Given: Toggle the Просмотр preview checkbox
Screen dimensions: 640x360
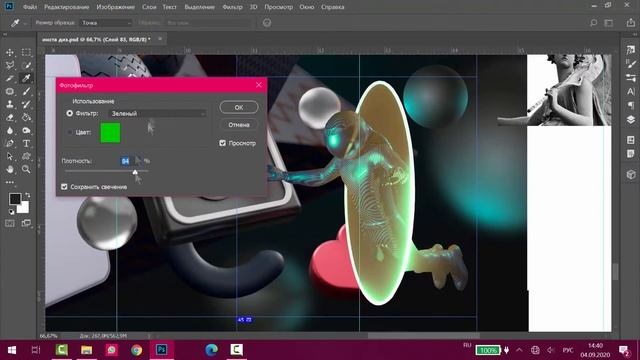Looking at the screenshot, I should click(222, 143).
